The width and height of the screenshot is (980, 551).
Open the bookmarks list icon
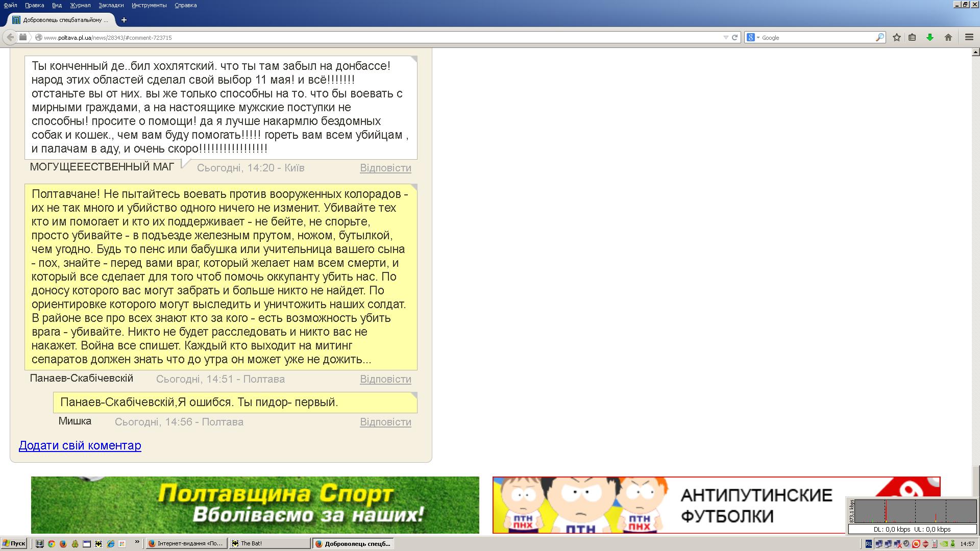click(x=912, y=37)
